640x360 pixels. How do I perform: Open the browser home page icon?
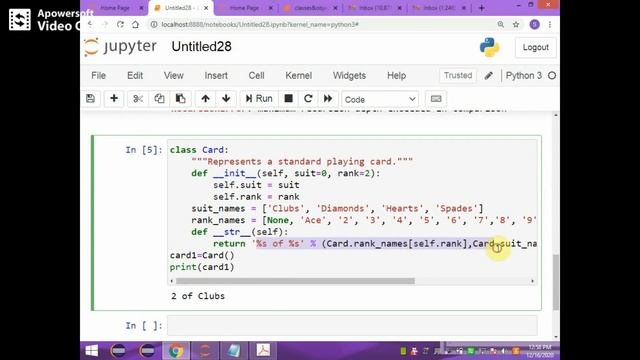click(x=136, y=24)
